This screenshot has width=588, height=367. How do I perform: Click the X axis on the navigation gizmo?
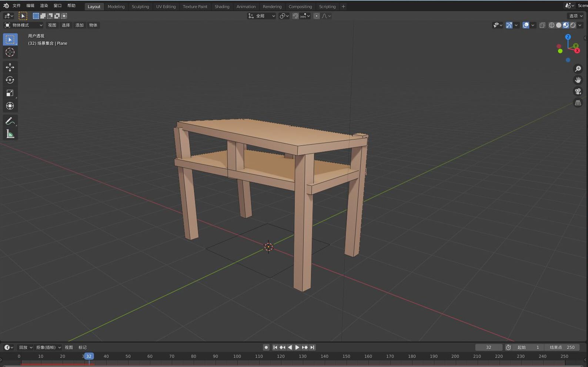click(577, 51)
